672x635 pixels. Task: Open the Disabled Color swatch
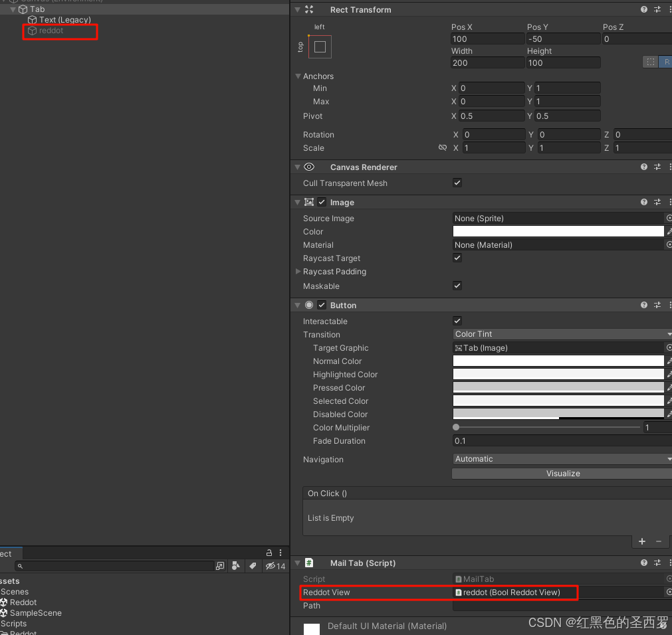tap(558, 414)
